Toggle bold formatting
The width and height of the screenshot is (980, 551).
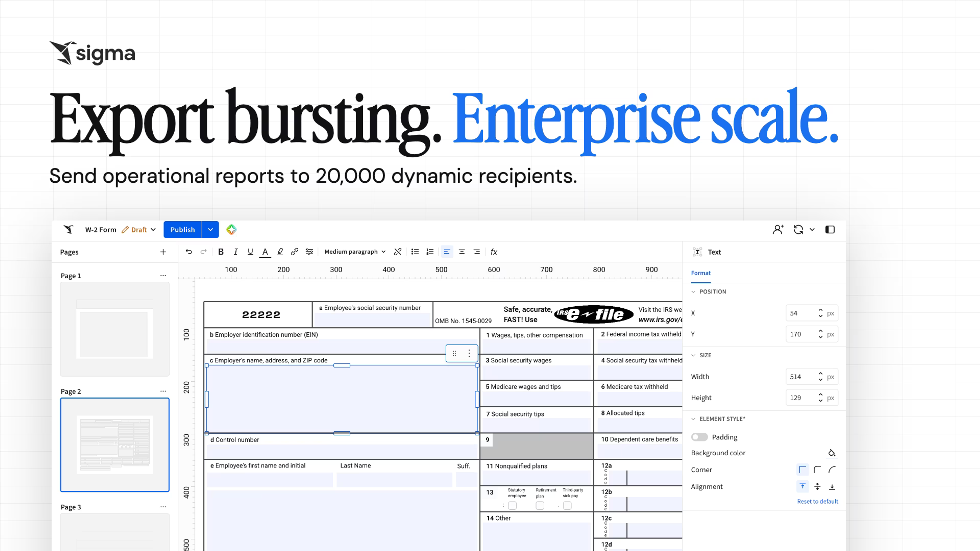[221, 252]
